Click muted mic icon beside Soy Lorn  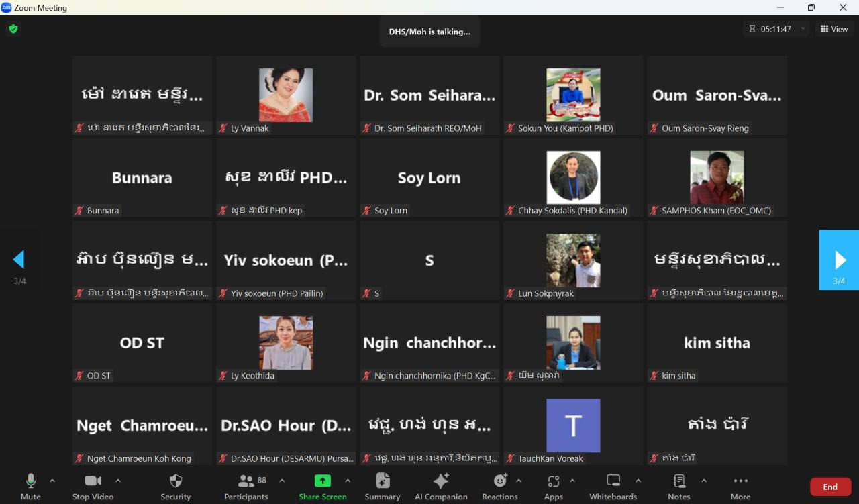click(366, 211)
